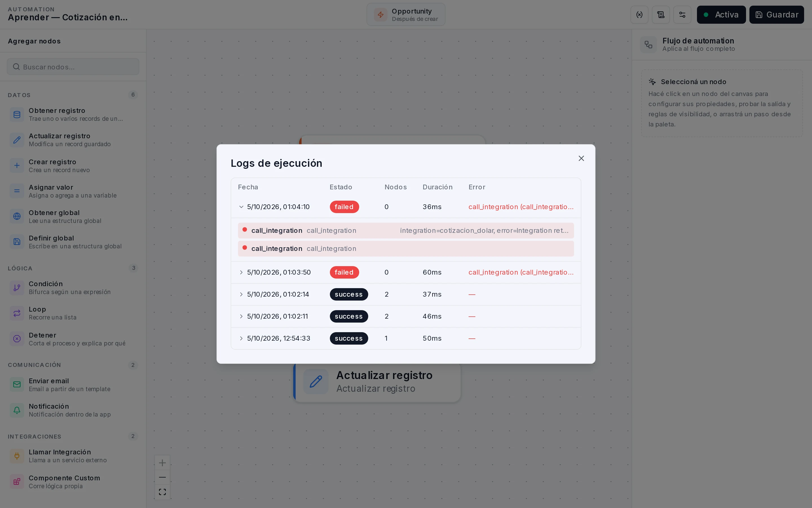Viewport: 812px width, 508px height.
Task: Click the DATOS category header
Action: [19, 95]
